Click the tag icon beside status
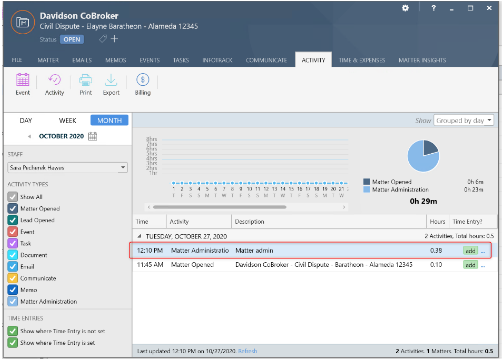 click(x=103, y=39)
